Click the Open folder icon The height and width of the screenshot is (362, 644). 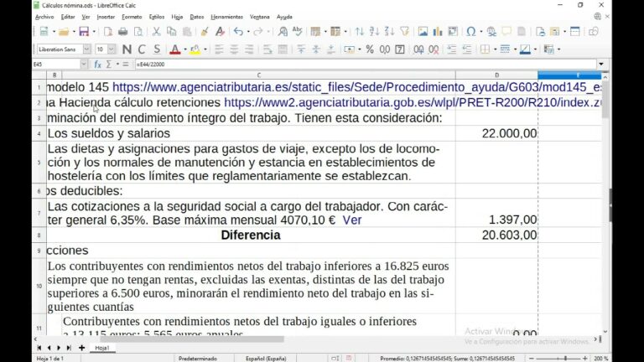point(64,32)
